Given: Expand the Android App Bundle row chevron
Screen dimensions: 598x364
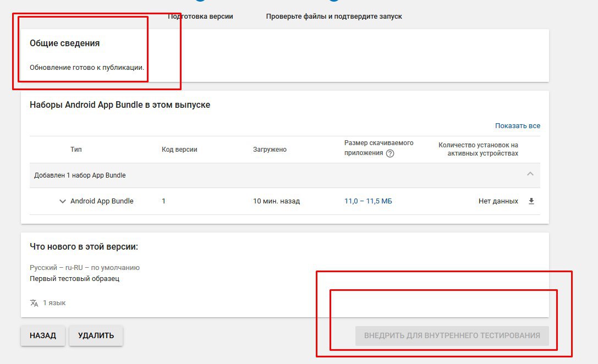Looking at the screenshot, I should pos(63,201).
